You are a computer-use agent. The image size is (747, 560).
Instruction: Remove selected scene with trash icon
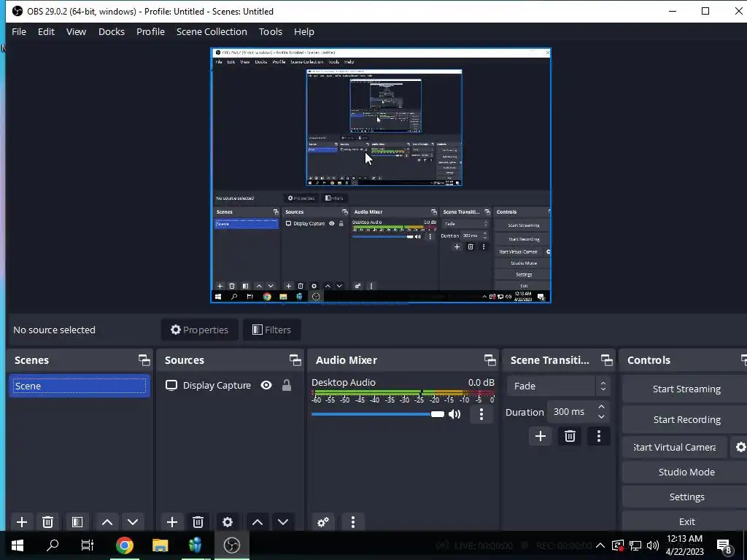47,522
